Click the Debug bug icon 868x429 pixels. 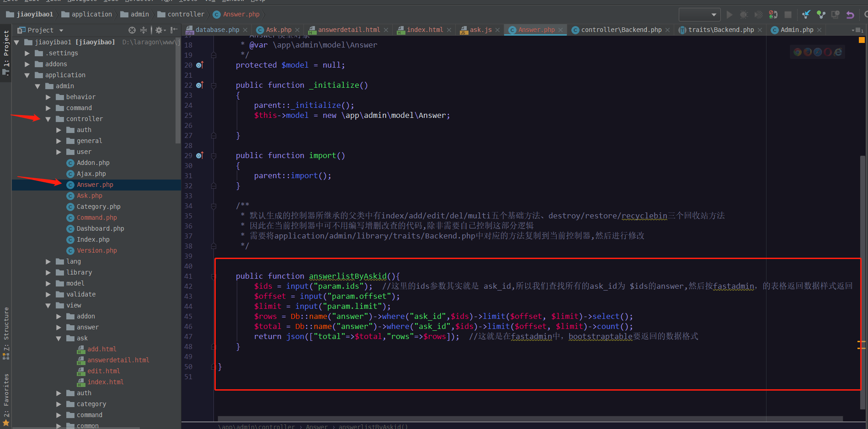[x=744, y=15]
